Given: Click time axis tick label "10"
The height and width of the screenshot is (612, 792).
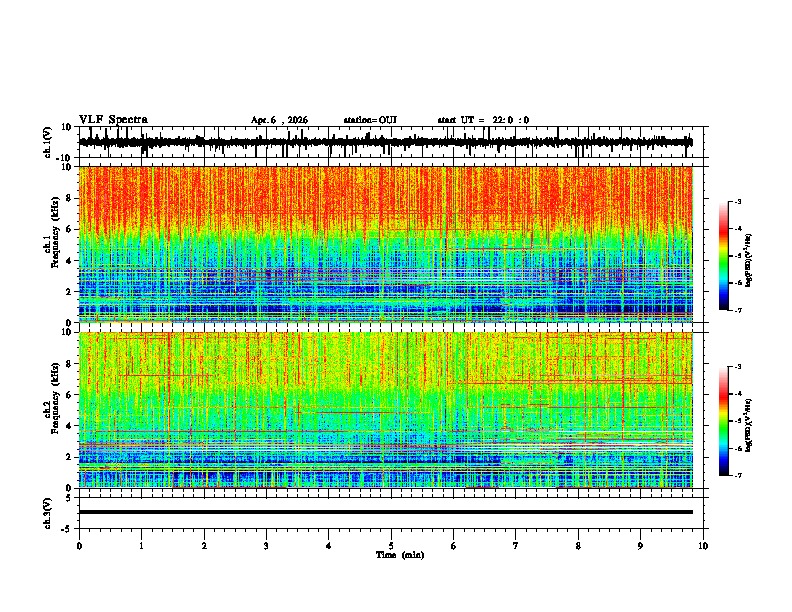Looking at the screenshot, I should [703, 546].
